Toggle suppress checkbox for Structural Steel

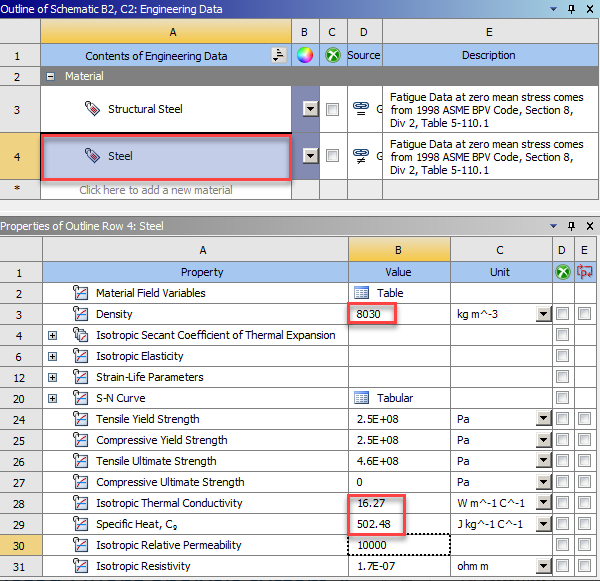332,109
